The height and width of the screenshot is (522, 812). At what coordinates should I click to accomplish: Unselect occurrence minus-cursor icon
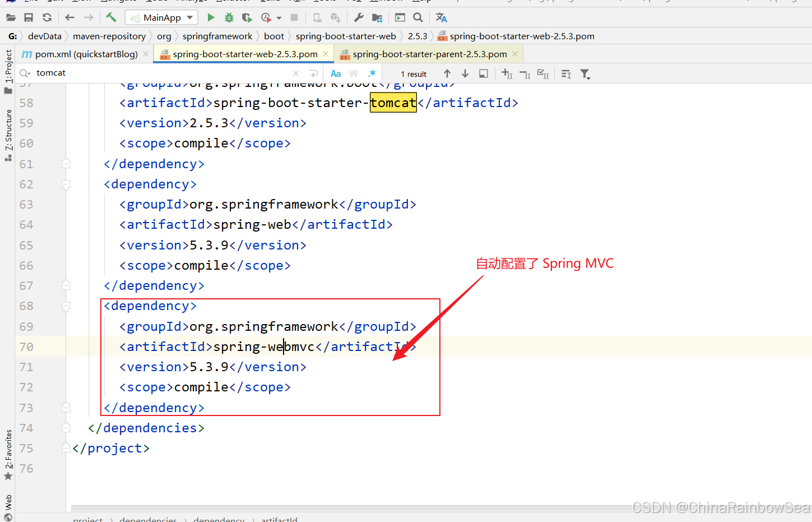point(525,74)
